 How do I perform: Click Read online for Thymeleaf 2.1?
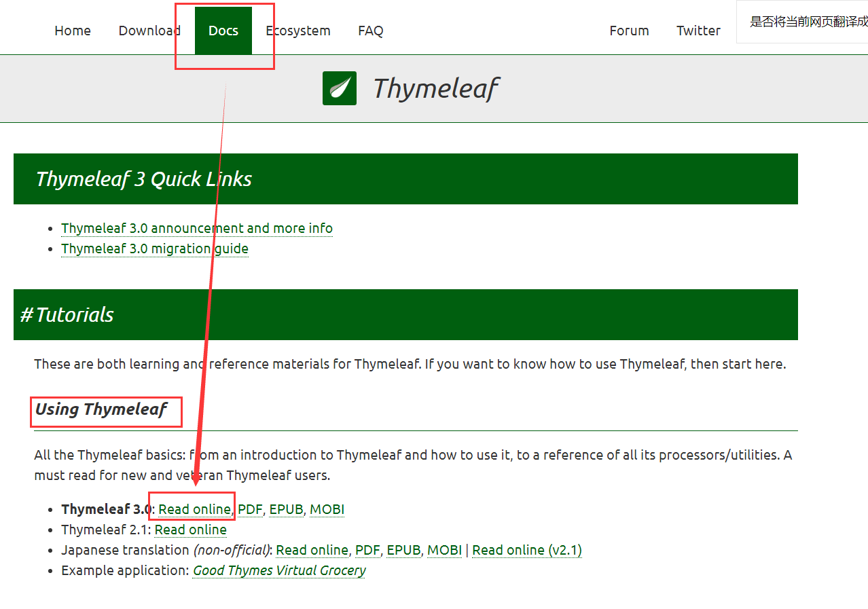point(191,530)
